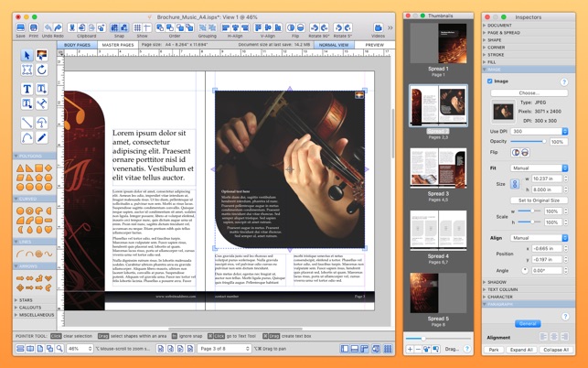Click the Expand All button

coord(521,350)
